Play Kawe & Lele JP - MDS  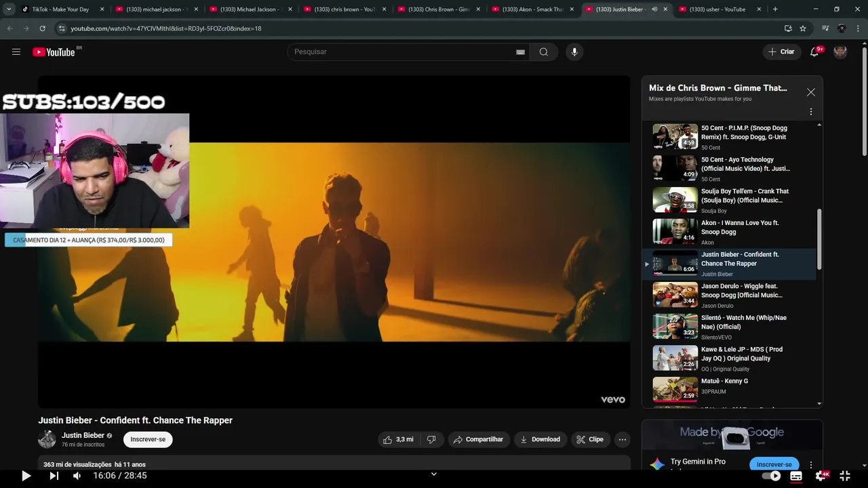point(730,359)
